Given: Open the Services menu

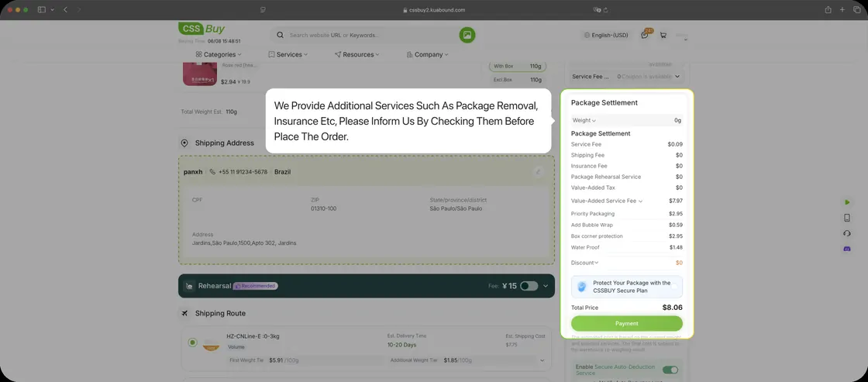Looking at the screenshot, I should click(288, 54).
